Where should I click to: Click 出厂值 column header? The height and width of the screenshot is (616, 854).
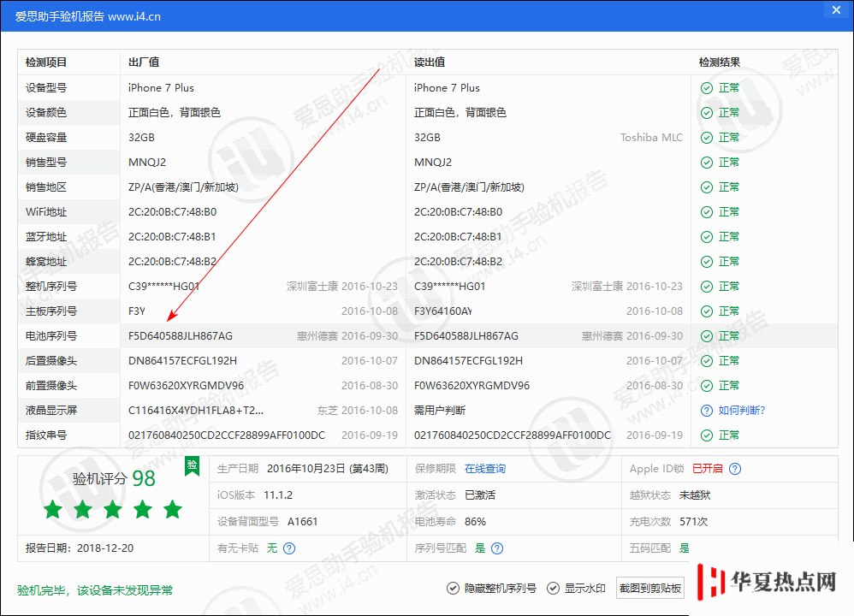(144, 62)
